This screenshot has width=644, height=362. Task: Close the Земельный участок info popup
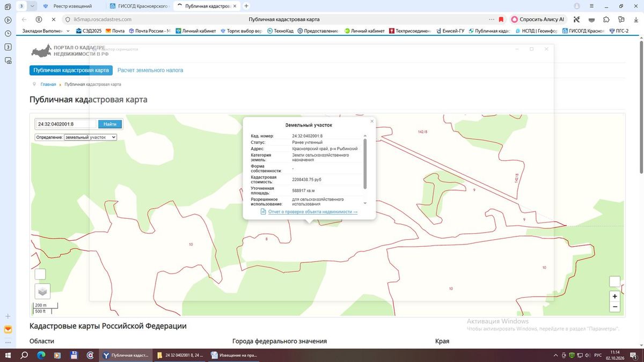pyautogui.click(x=372, y=121)
